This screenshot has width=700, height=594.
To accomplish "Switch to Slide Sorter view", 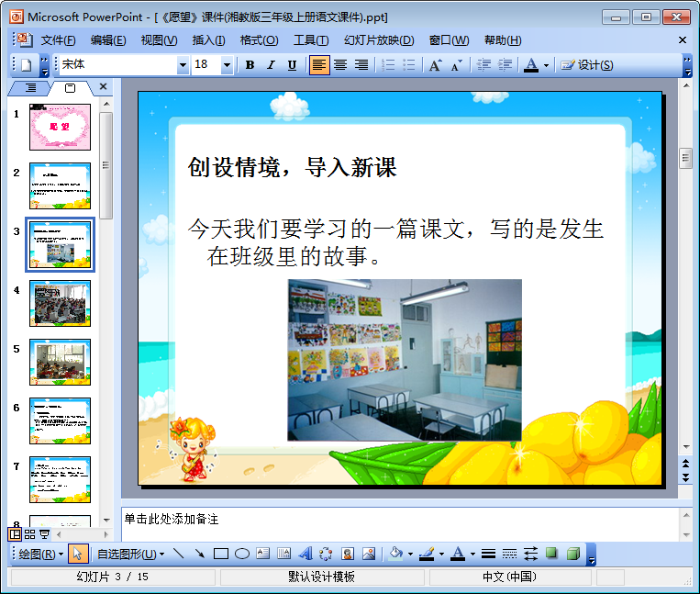I will coord(29,534).
